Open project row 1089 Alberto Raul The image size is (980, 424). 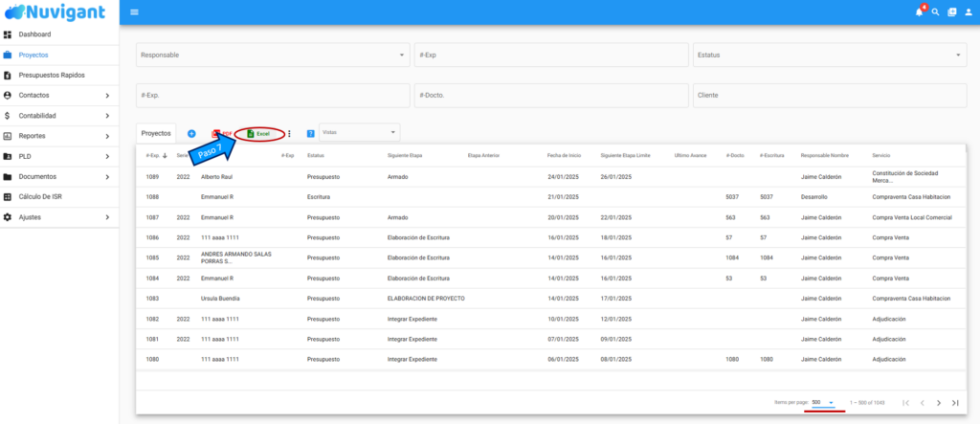551,177
